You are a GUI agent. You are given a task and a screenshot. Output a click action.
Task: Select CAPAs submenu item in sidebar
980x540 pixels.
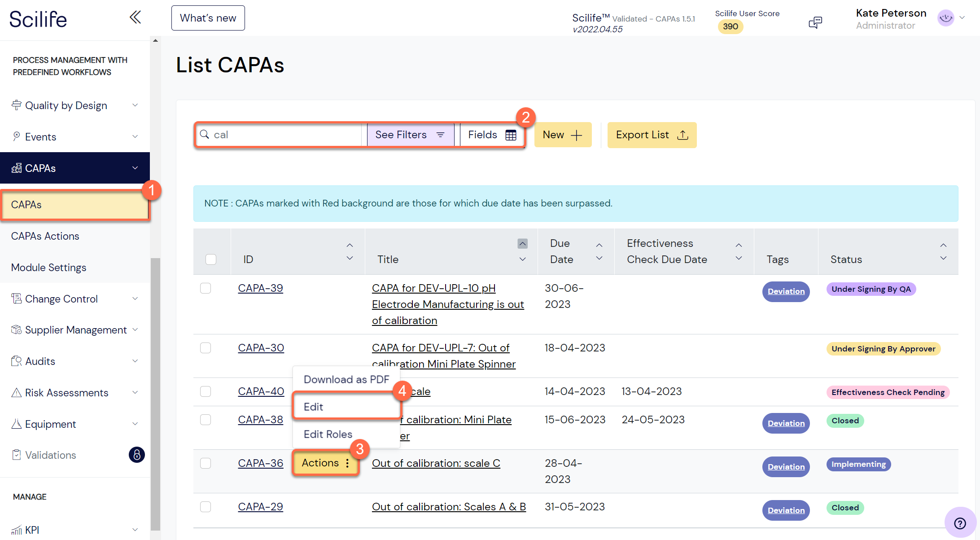point(75,205)
